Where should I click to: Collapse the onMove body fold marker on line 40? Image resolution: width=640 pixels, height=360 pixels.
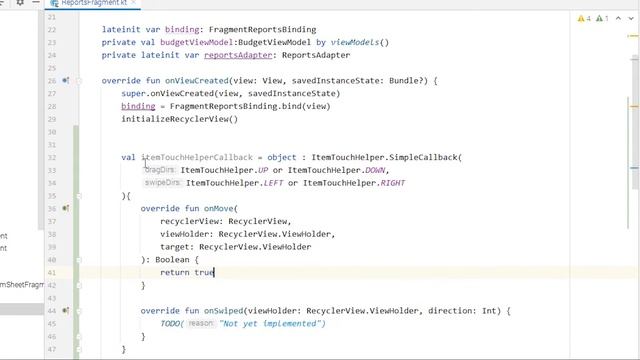pyautogui.click(x=79, y=260)
